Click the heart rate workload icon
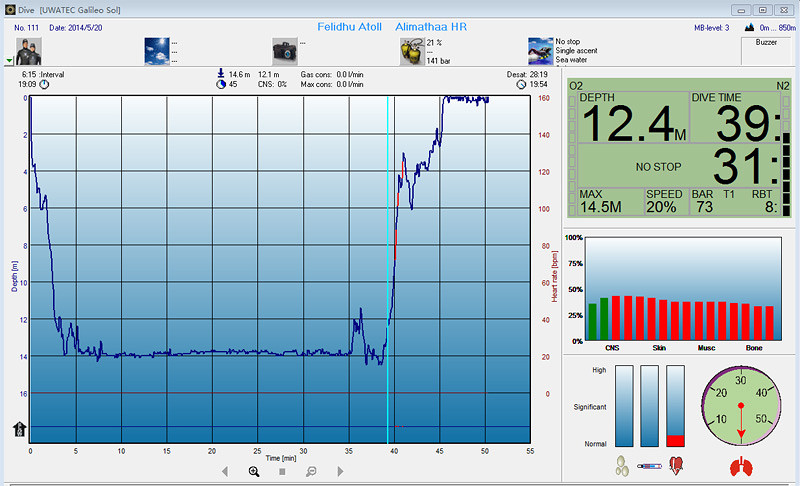The width and height of the screenshot is (800, 486). (676, 466)
